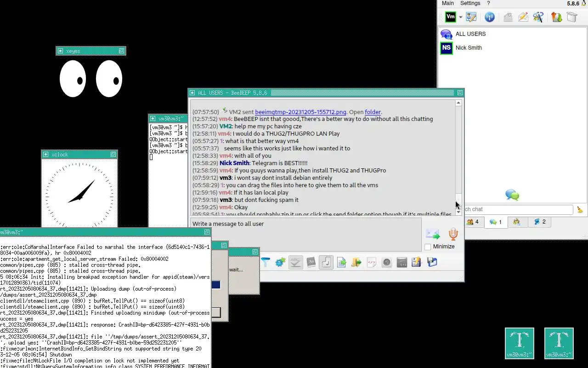Viewport: 588px width, 368px height.
Task: Click the preferences tools wizard icon
Action: [x=538, y=17]
